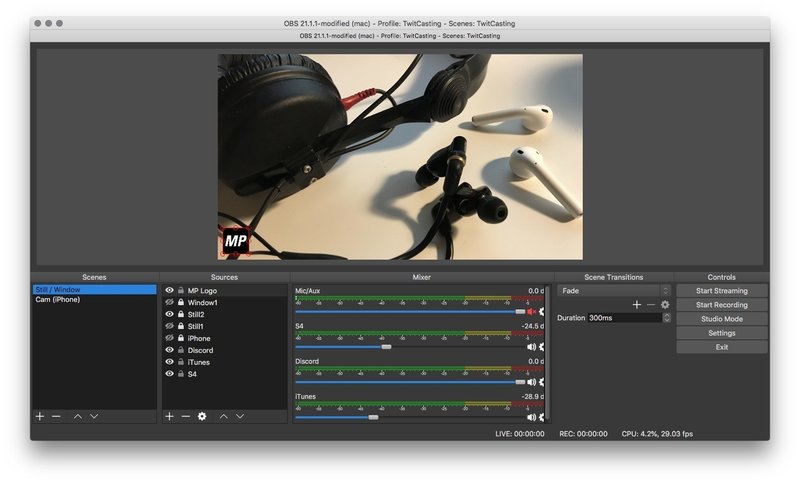Click the 'LIVE: 00:00:00' status text
800x484 pixels.
coord(519,434)
